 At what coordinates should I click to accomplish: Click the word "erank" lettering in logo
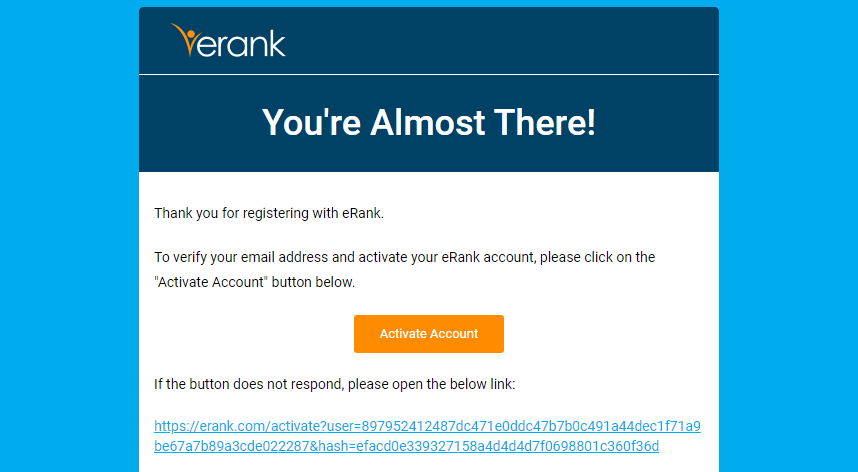241,45
